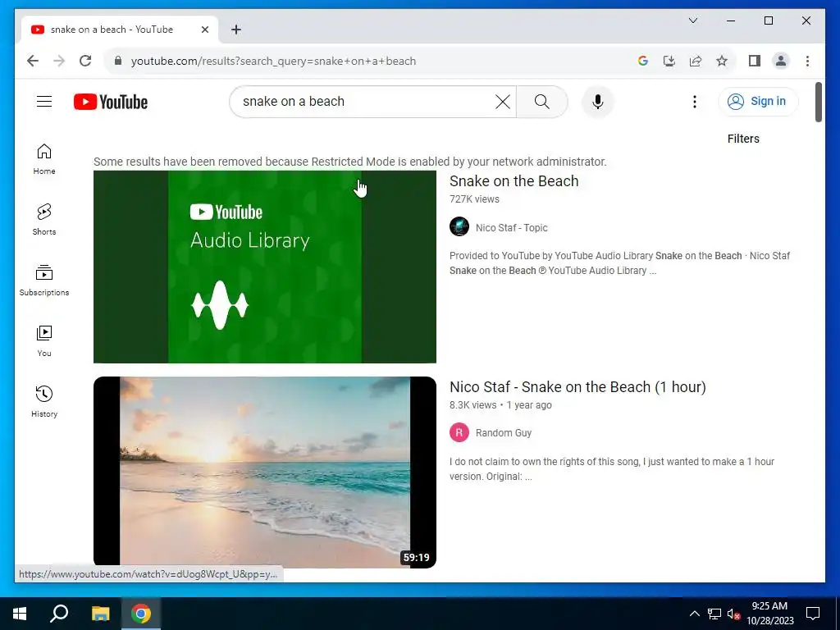
Task: Open the beach sunset video thumbnail
Action: point(265,472)
